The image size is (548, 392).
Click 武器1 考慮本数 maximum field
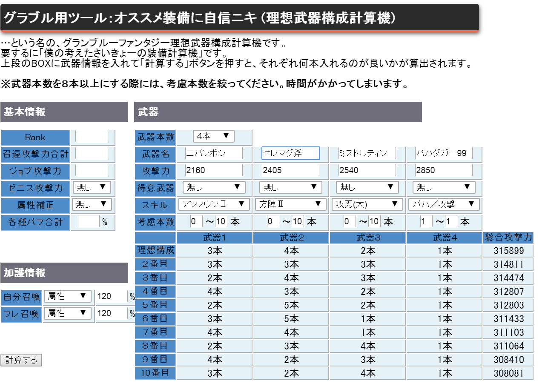pyautogui.click(x=221, y=221)
